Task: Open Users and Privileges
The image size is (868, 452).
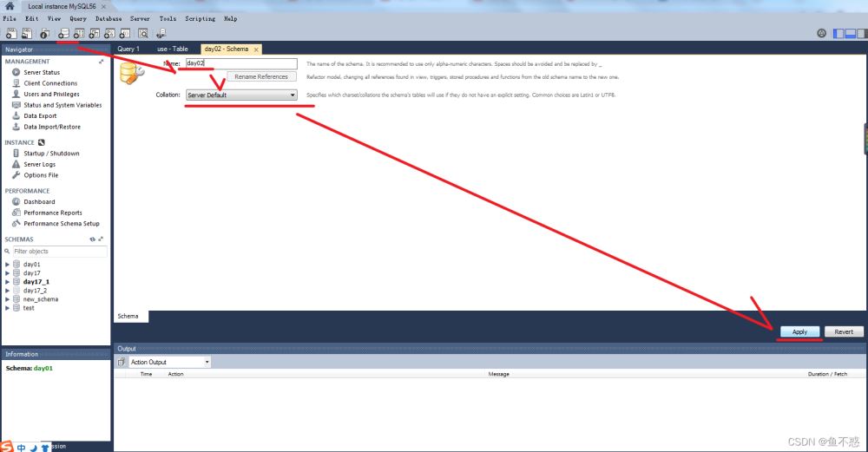Action: coord(51,94)
